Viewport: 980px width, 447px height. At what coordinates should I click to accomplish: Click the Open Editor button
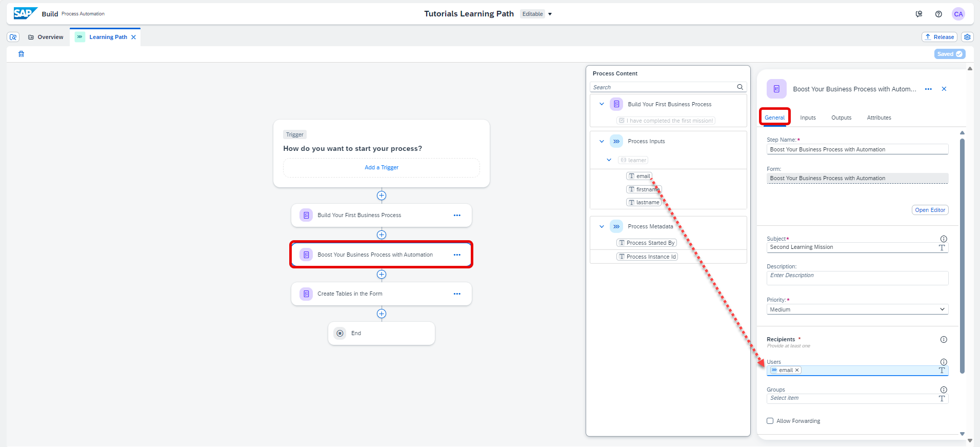(x=930, y=210)
